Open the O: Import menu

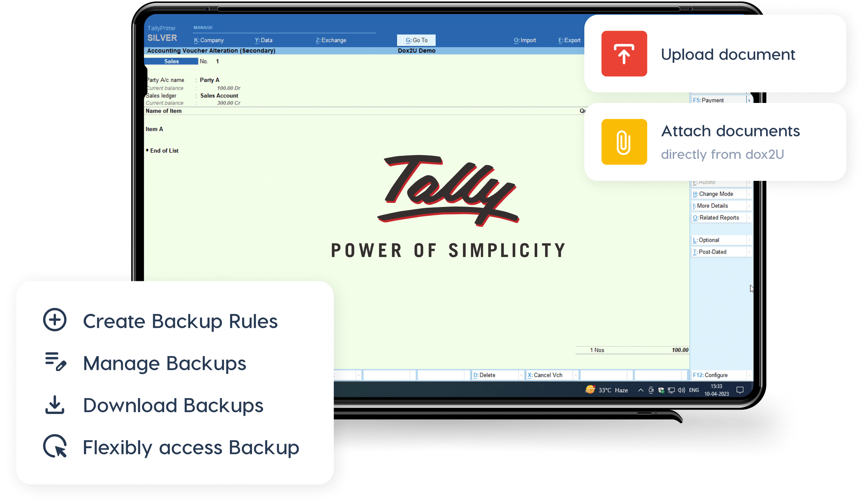click(525, 40)
